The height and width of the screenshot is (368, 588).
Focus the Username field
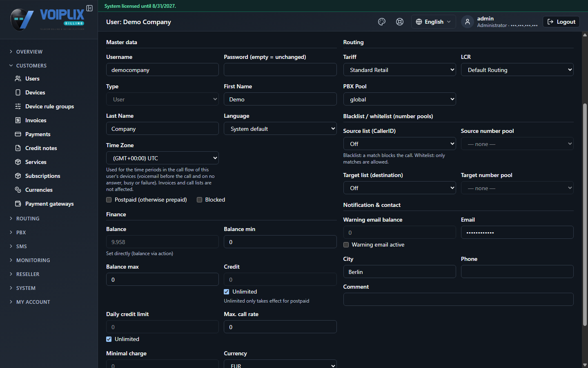(x=163, y=70)
